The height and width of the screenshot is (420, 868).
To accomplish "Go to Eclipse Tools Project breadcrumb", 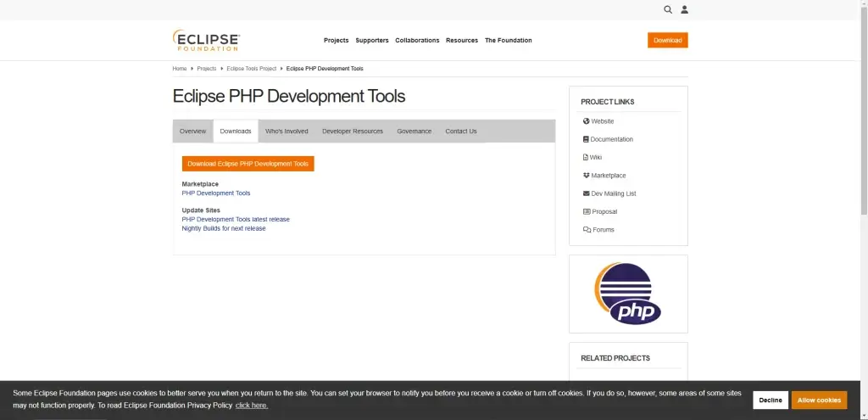I will pyautogui.click(x=251, y=69).
